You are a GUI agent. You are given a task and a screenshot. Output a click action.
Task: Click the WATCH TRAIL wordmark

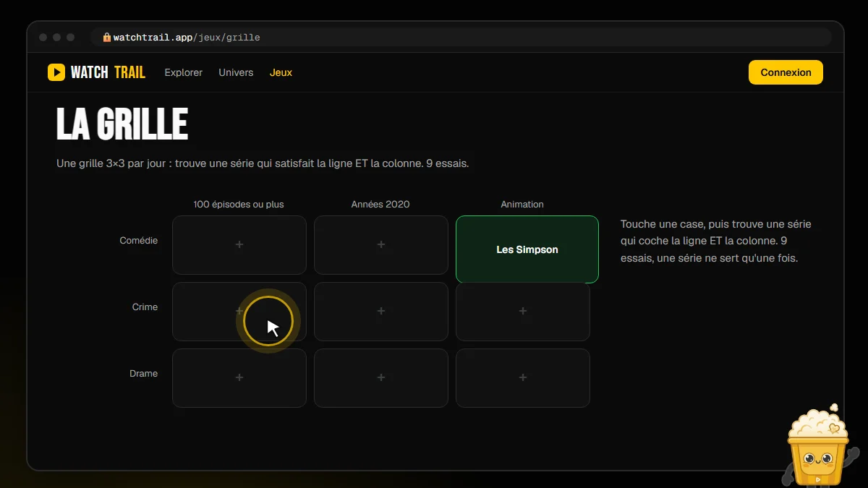(108, 72)
